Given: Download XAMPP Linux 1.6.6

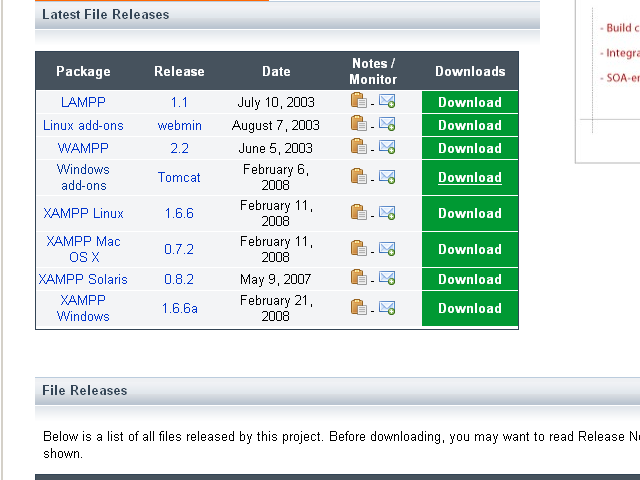Looking at the screenshot, I should pos(470,213).
